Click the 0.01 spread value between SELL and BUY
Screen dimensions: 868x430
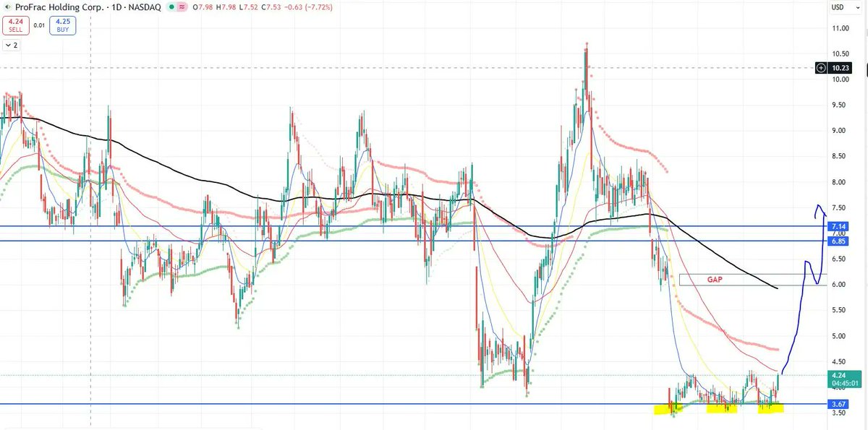pyautogui.click(x=38, y=26)
